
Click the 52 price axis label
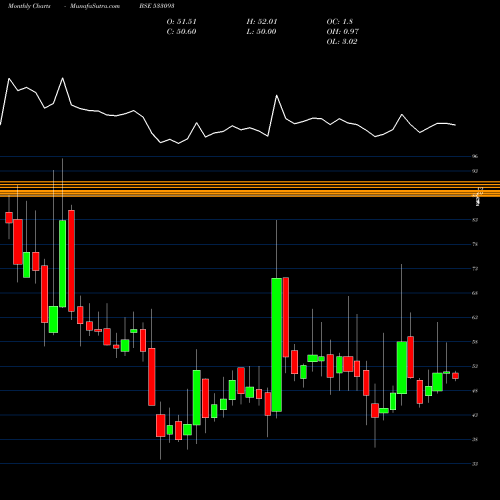(x=475, y=366)
